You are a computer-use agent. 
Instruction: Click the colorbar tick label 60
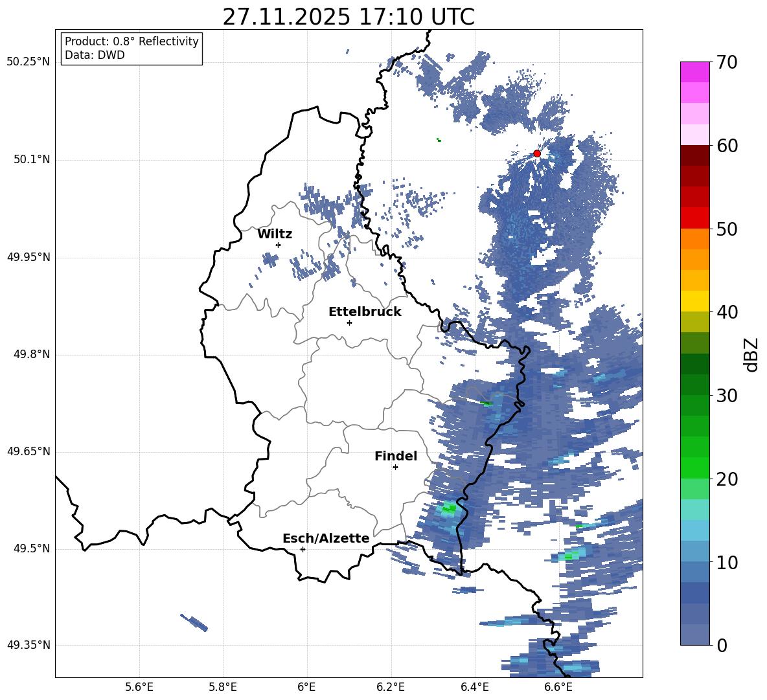point(727,146)
